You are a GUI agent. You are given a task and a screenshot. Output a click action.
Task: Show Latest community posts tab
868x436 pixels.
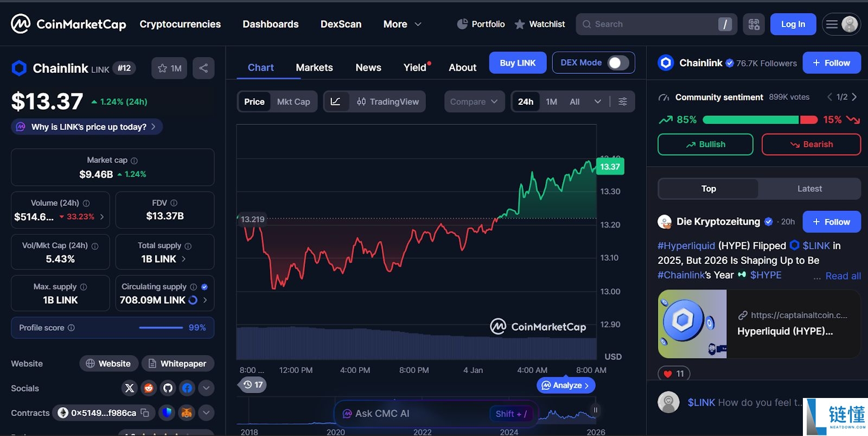pyautogui.click(x=809, y=188)
